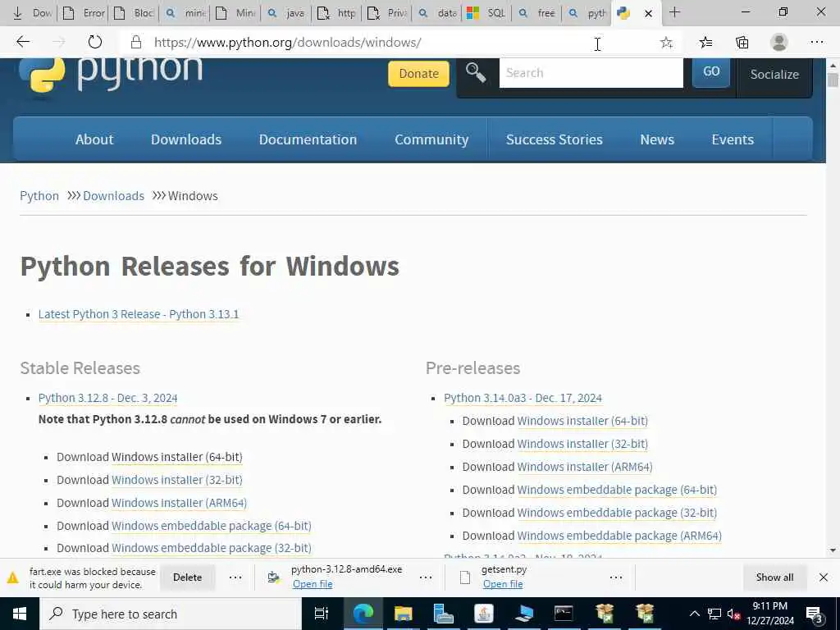Open file python-3.12.8-amd64.exe
Image resolution: width=840 pixels, height=630 pixels.
pos(313,584)
